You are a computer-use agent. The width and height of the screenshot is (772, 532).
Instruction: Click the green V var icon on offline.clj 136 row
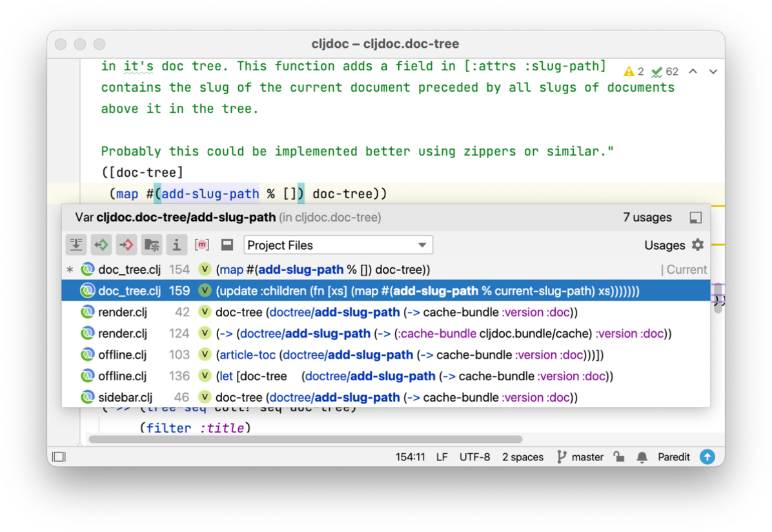click(x=205, y=376)
